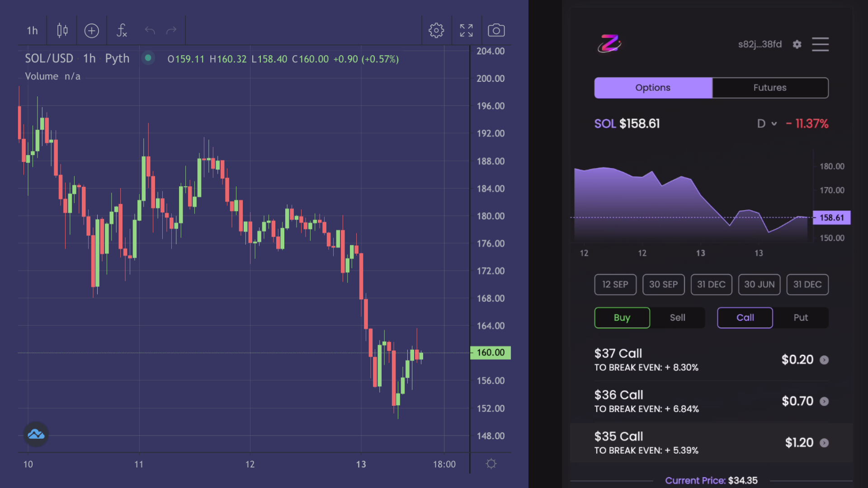Image resolution: width=868 pixels, height=488 pixels.
Task: Select the Sell toggle
Action: [x=677, y=318]
